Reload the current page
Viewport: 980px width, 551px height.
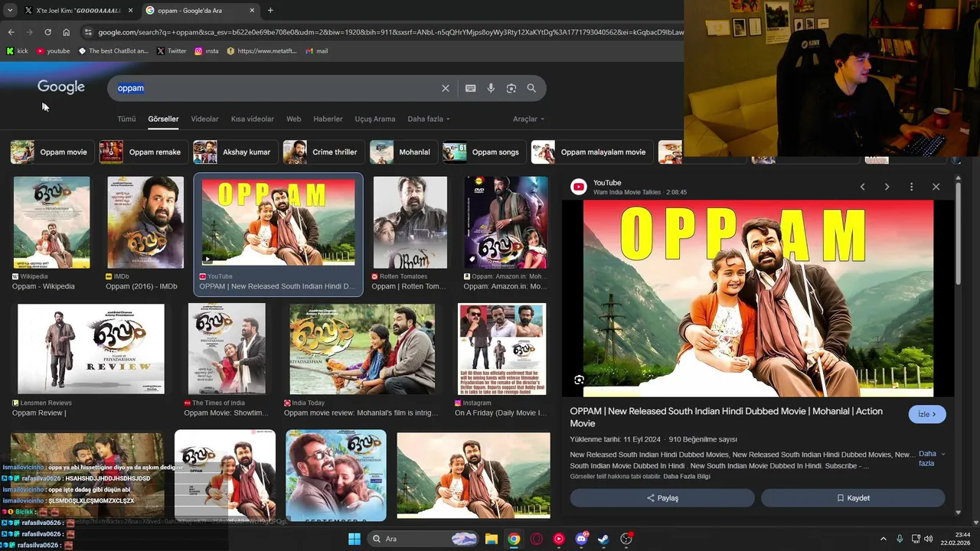[47, 32]
